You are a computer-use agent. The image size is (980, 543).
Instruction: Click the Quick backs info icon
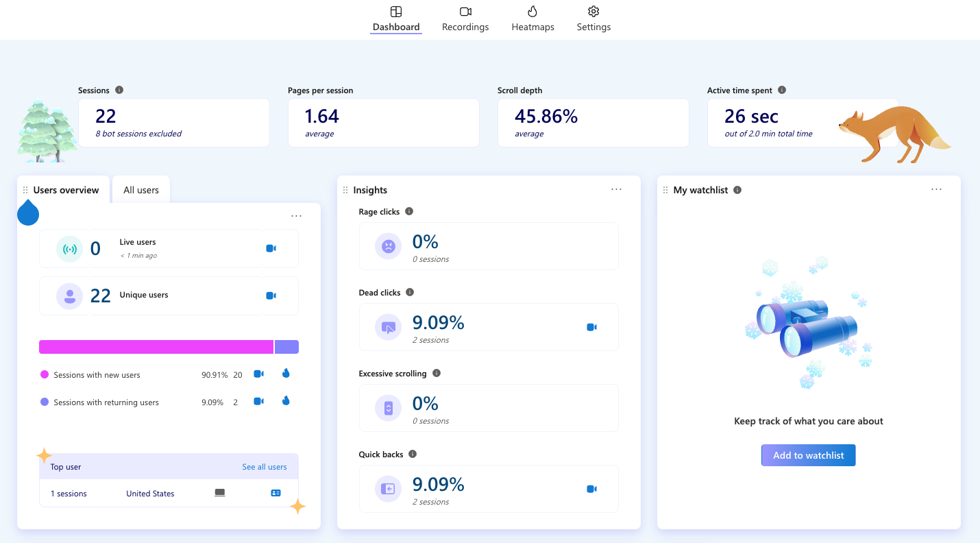pyautogui.click(x=412, y=454)
